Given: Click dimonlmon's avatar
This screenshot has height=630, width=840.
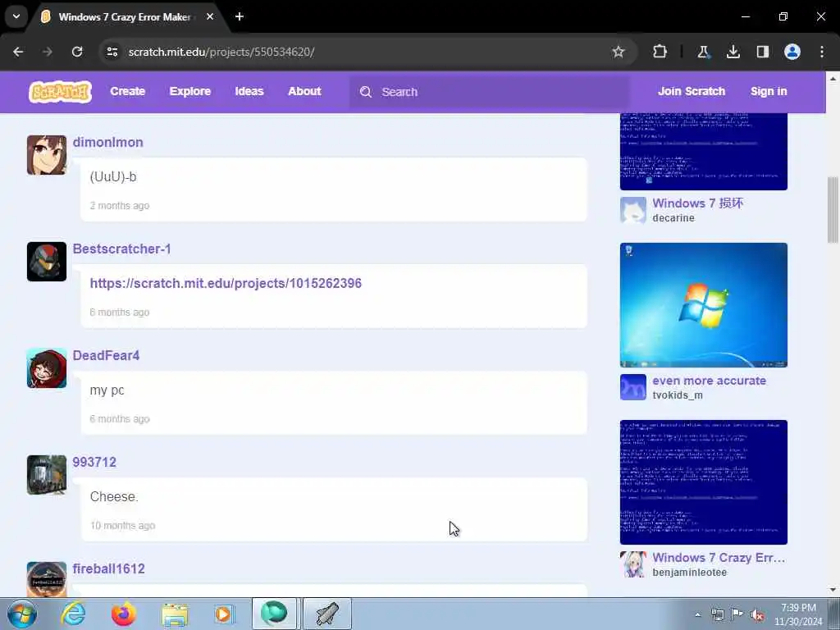Looking at the screenshot, I should pos(47,155).
